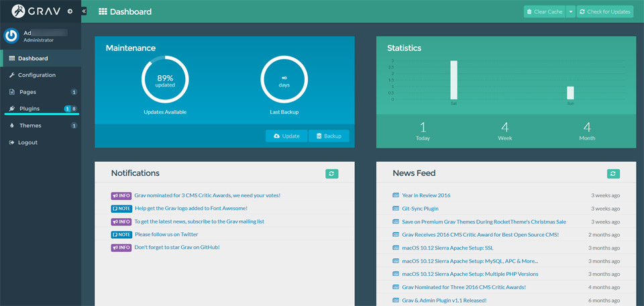644x306 pixels.
Task: Open the Font Awesome logo notification
Action: (191, 208)
